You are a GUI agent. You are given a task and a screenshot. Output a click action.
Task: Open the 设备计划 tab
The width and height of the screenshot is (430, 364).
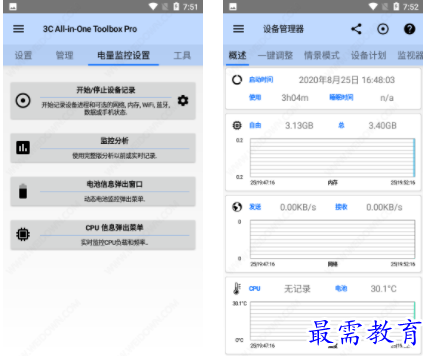click(x=368, y=55)
